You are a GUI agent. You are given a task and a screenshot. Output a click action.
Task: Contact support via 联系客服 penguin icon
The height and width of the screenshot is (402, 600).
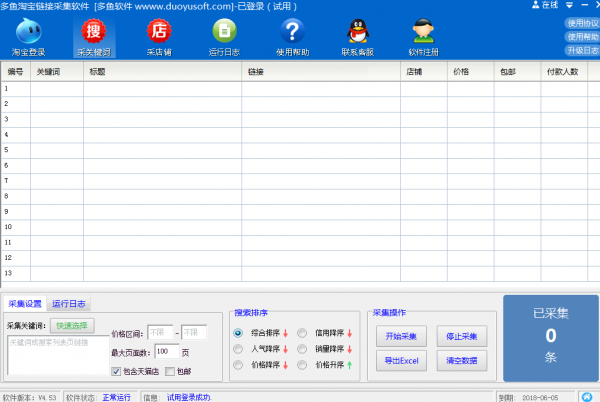(358, 37)
